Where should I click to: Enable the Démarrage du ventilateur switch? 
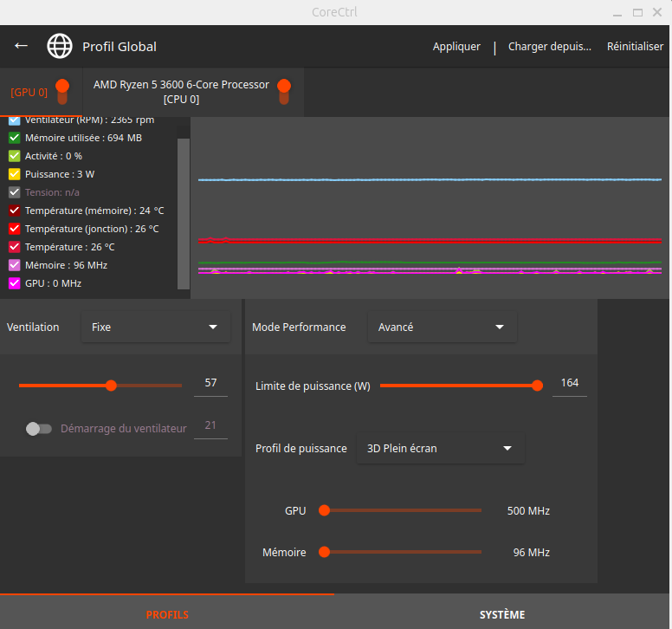tap(38, 428)
